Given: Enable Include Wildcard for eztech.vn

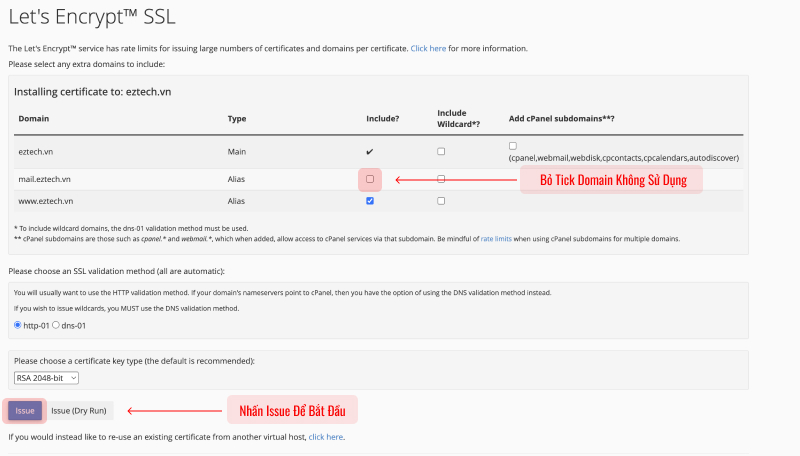Looking at the screenshot, I should pyautogui.click(x=441, y=151).
